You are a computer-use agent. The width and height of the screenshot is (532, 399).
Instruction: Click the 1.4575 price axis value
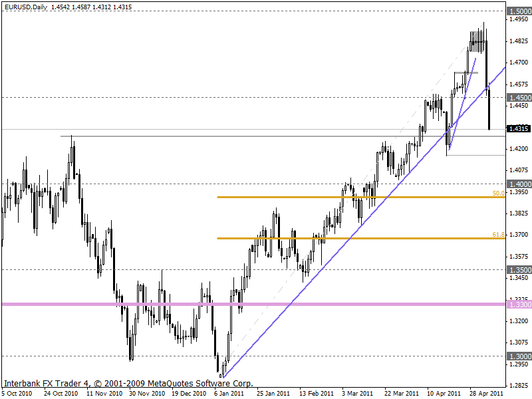click(519, 84)
